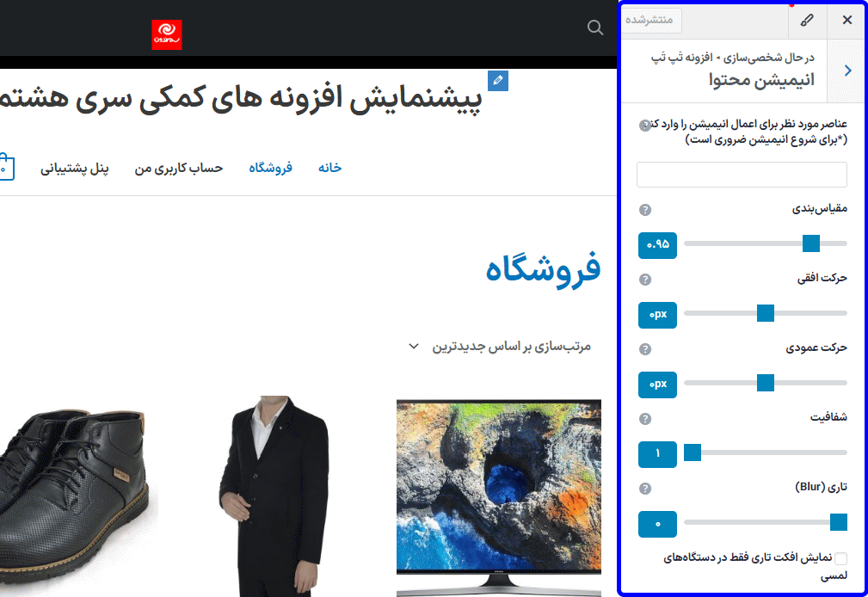The image size is (868, 597).
Task: Select حساب کاربری من in the navigation menu
Action: [178, 169]
